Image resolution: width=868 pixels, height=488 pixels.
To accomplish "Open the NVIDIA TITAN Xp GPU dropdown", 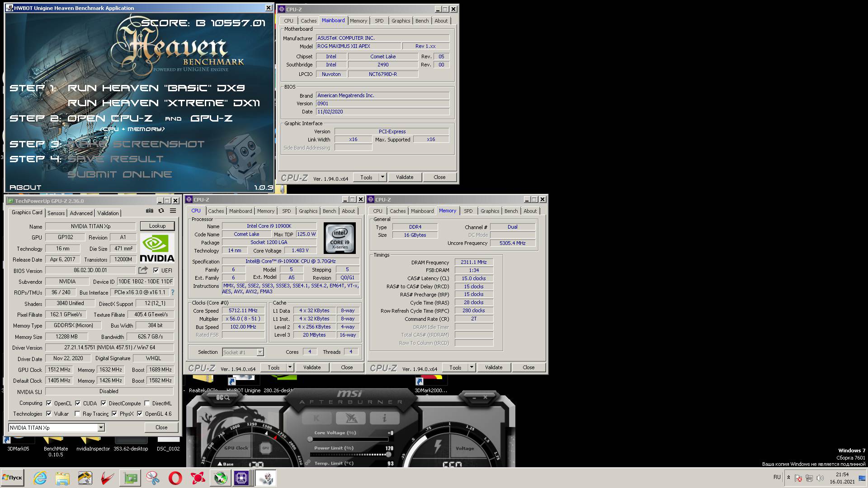I will tap(101, 427).
